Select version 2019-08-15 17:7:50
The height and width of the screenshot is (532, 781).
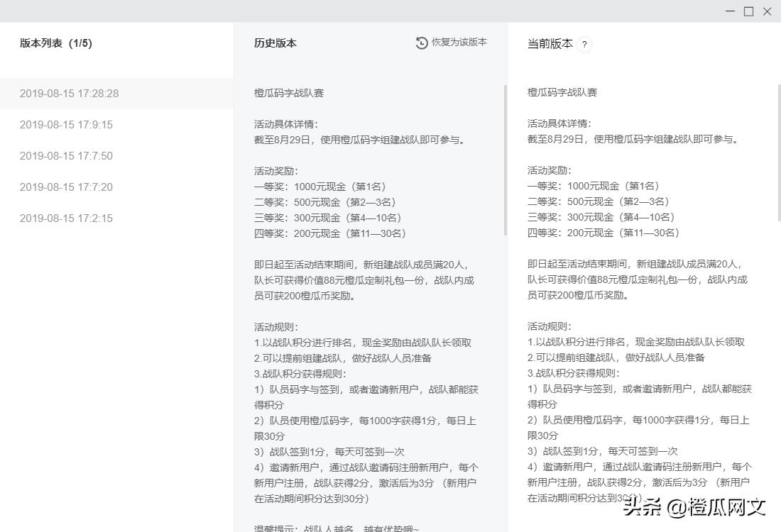click(x=66, y=155)
